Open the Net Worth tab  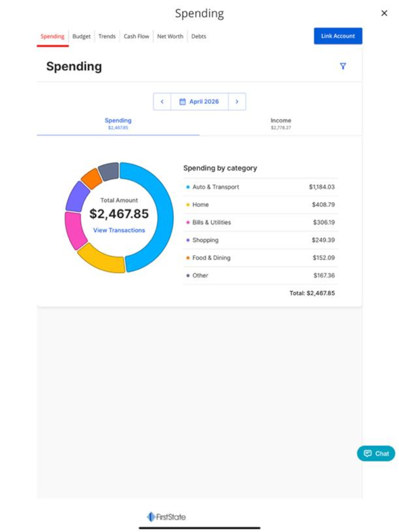[x=170, y=36]
